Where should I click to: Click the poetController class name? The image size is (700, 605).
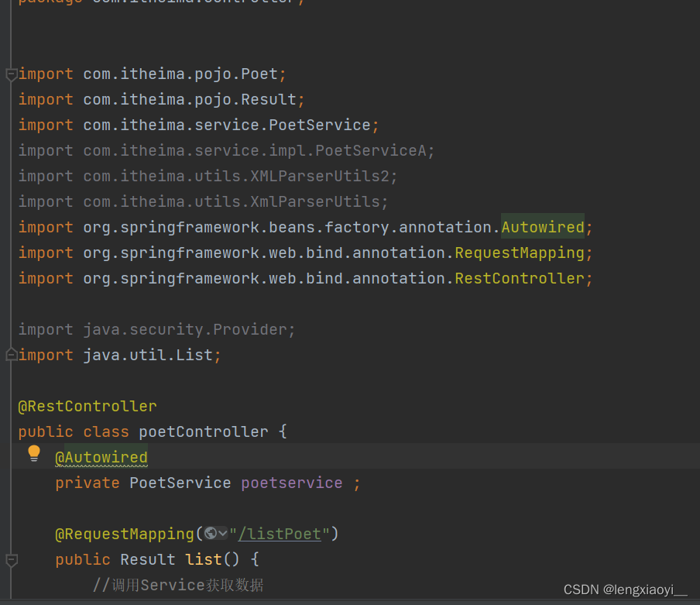[204, 431]
